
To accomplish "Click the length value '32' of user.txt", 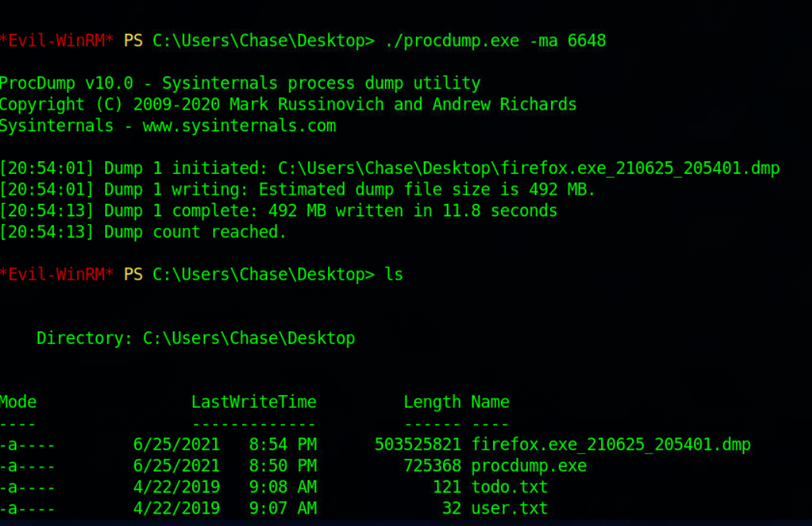I will [x=452, y=508].
